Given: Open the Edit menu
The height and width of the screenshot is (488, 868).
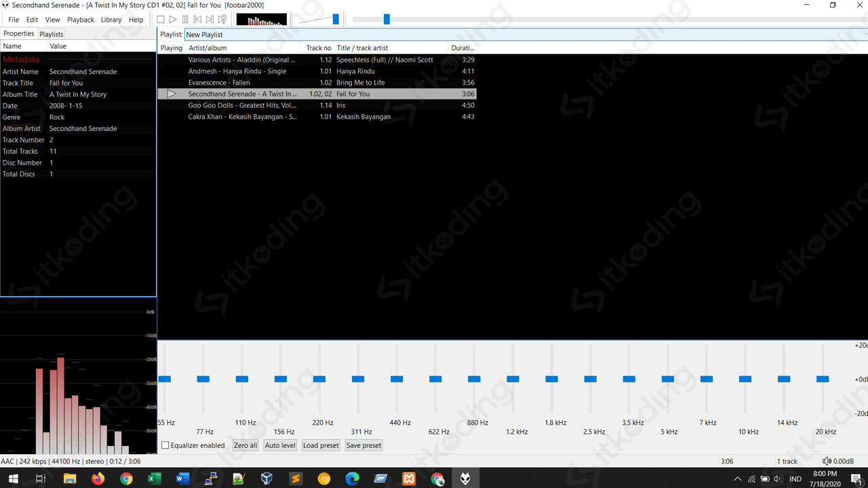Looking at the screenshot, I should point(32,20).
